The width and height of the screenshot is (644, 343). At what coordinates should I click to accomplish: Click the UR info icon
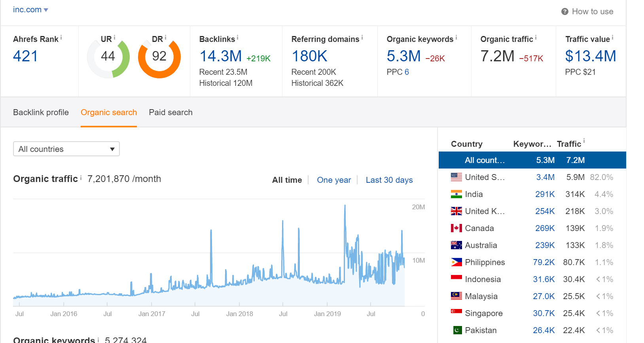(114, 38)
